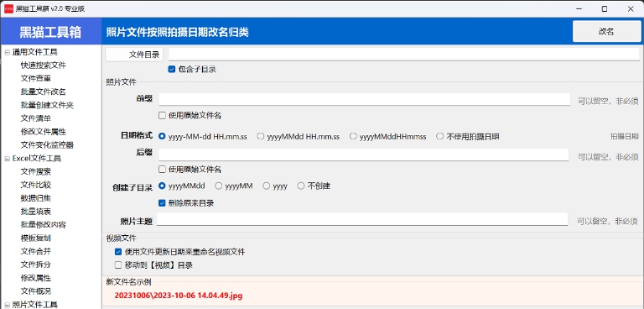
Task: Select 数据归集 in the sidebar
Action: 36,198
